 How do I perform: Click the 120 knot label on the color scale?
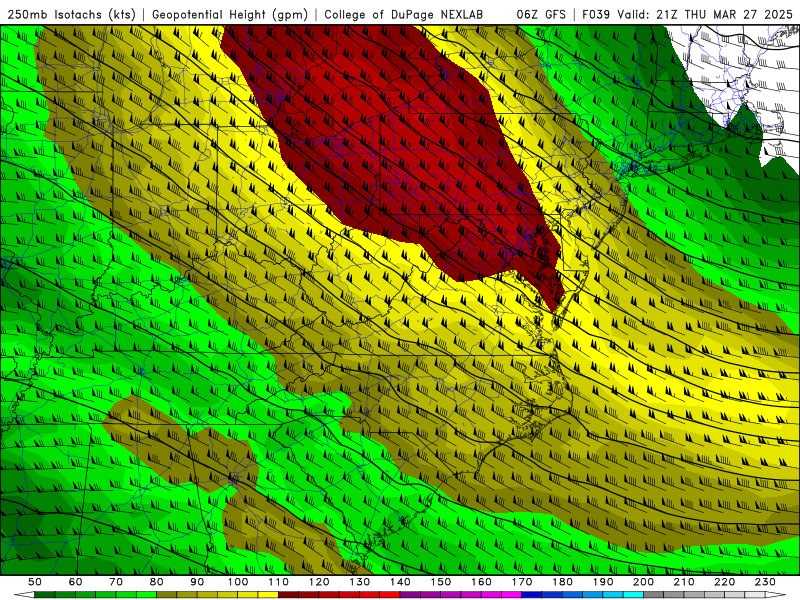pyautogui.click(x=319, y=582)
